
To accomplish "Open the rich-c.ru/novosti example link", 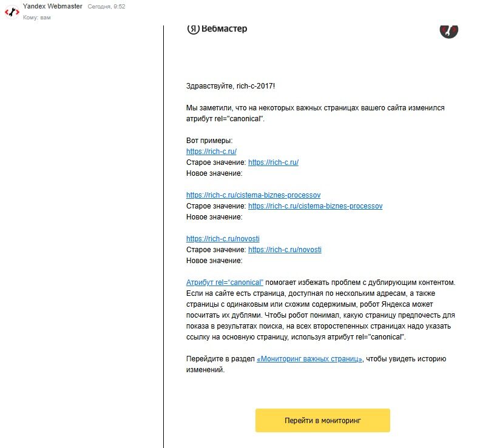I will (223, 239).
